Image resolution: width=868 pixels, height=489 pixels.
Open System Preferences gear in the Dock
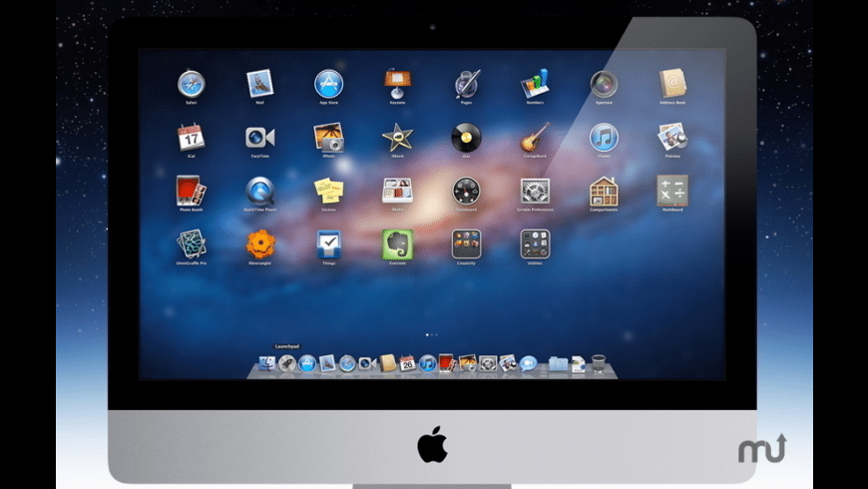(488, 363)
